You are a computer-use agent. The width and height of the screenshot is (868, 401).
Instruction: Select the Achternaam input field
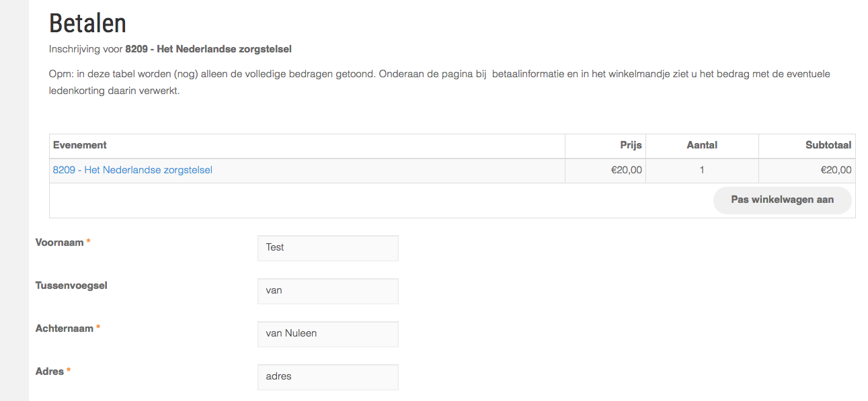[x=327, y=334]
